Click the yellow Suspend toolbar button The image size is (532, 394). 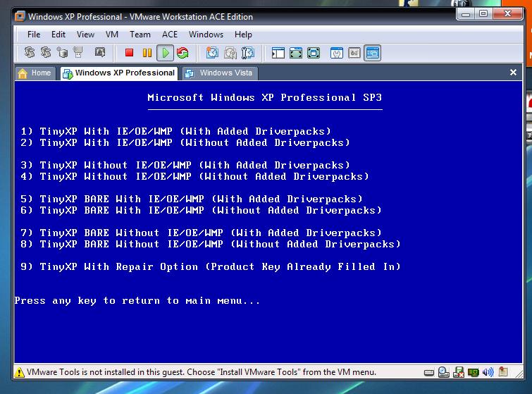tap(147, 53)
